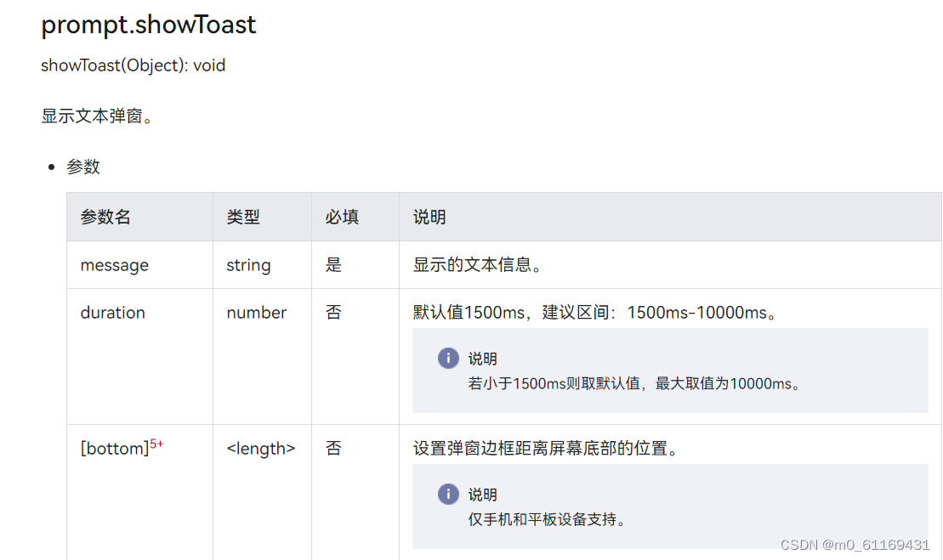The width and height of the screenshot is (943, 560).
Task: Click the showToast(Object): void signature text
Action: (133, 65)
